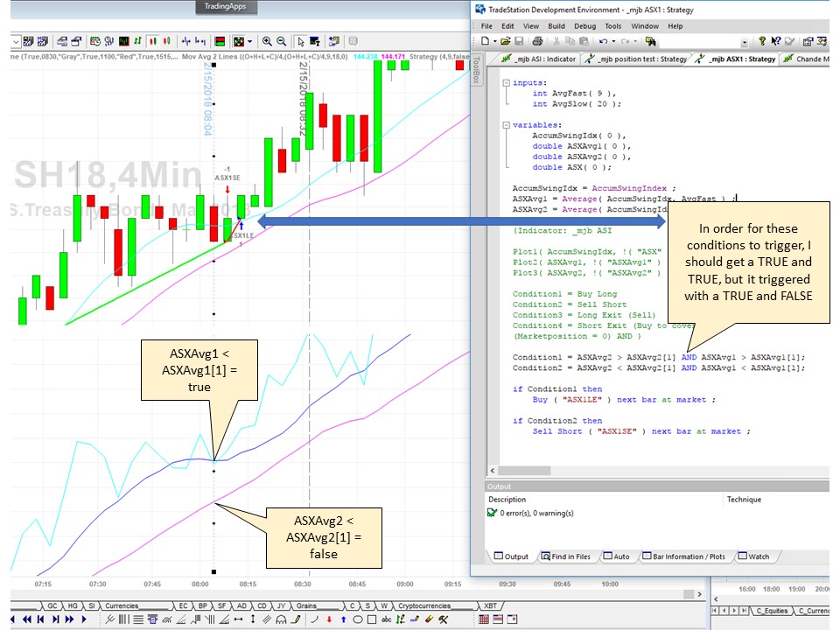840x630 pixels.
Task: Increase bar spacing in chart toolbar
Action: [x=200, y=41]
